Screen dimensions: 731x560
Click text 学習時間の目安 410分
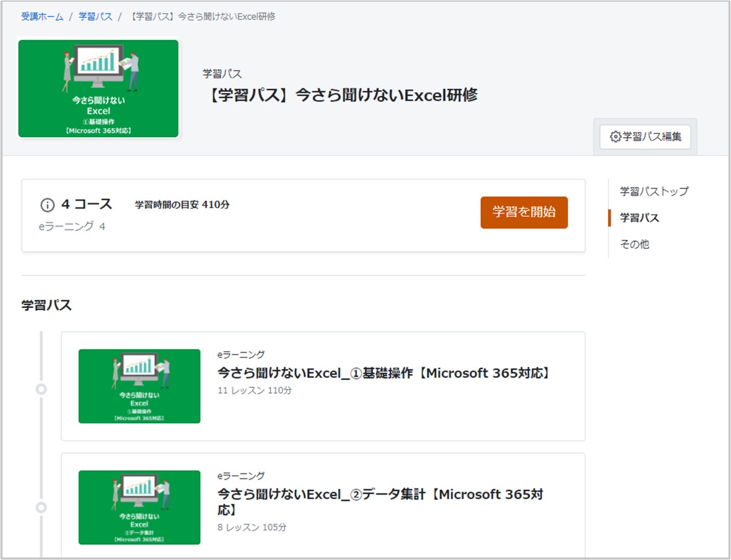tap(182, 204)
